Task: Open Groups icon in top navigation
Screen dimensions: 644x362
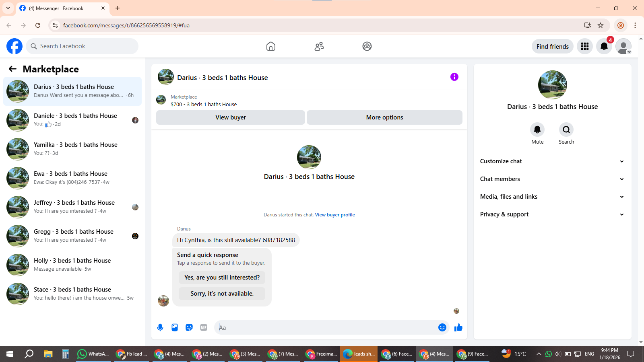Action: click(x=367, y=46)
